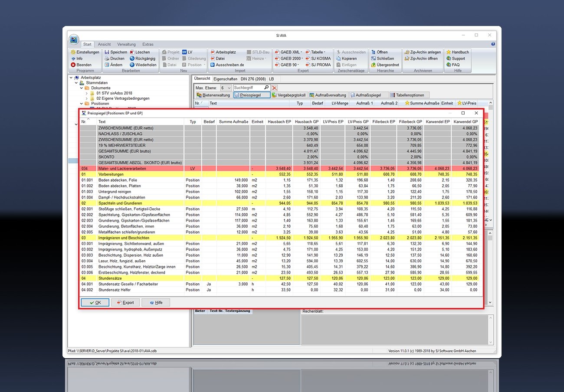This screenshot has width=564, height=392.
Task: Open the Max. Ebene level dropdown
Action: pos(229,88)
